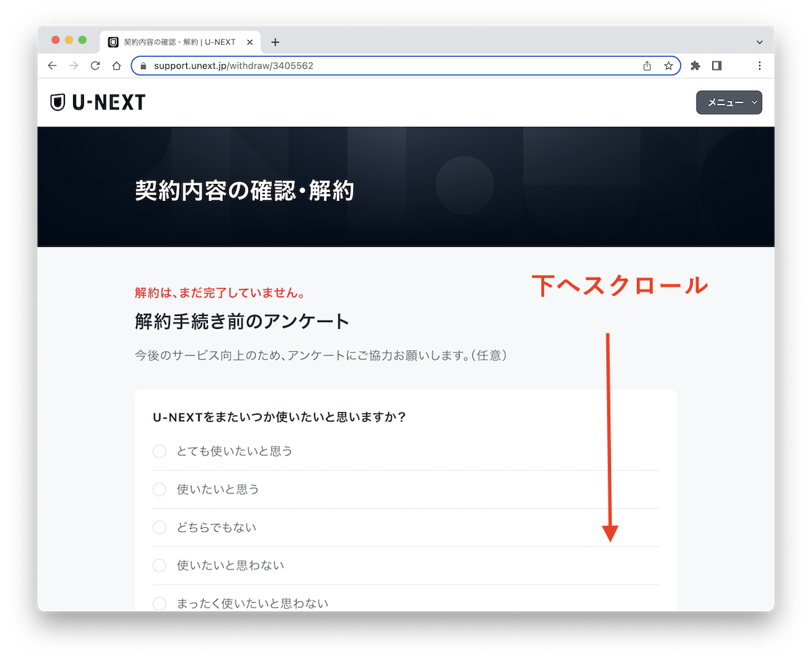
Task: Click the U-NEXT logo in the header
Action: [x=97, y=102]
